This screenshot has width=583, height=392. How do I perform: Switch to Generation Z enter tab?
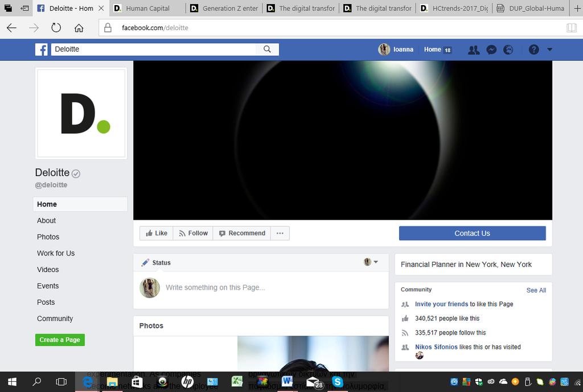click(x=224, y=8)
